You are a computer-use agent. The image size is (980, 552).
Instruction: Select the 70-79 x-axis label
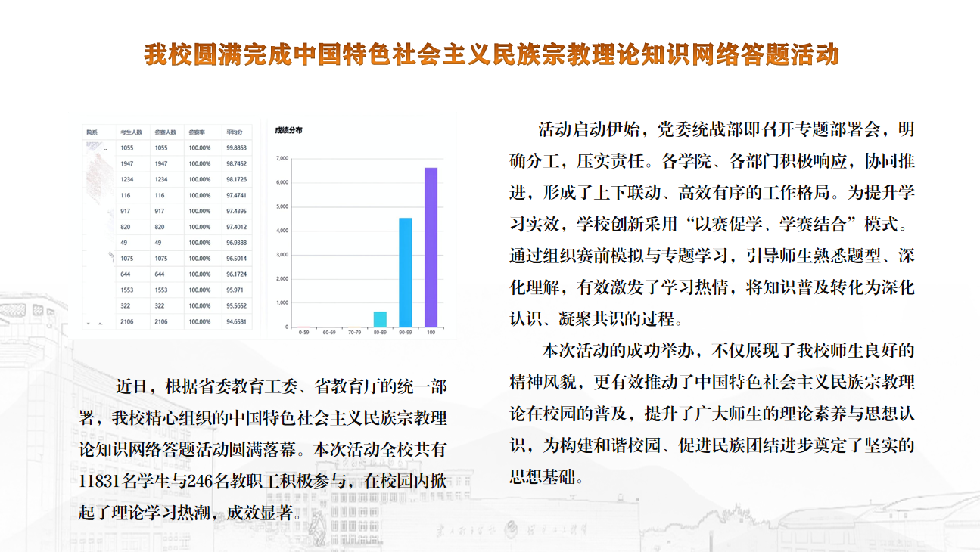point(354,332)
